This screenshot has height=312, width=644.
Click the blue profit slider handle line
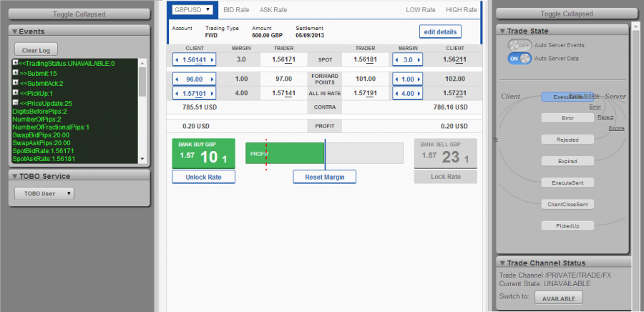point(325,155)
